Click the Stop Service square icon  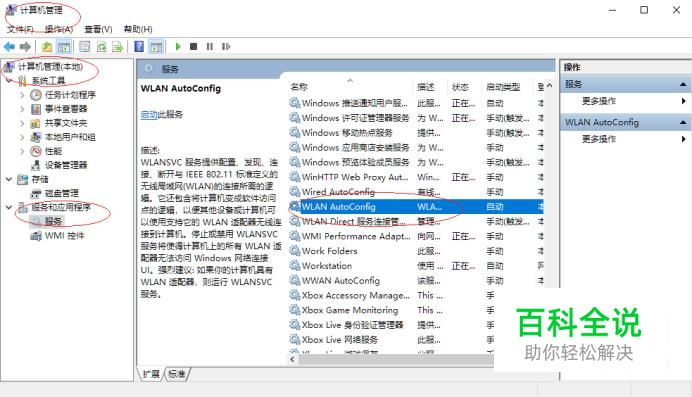point(193,46)
